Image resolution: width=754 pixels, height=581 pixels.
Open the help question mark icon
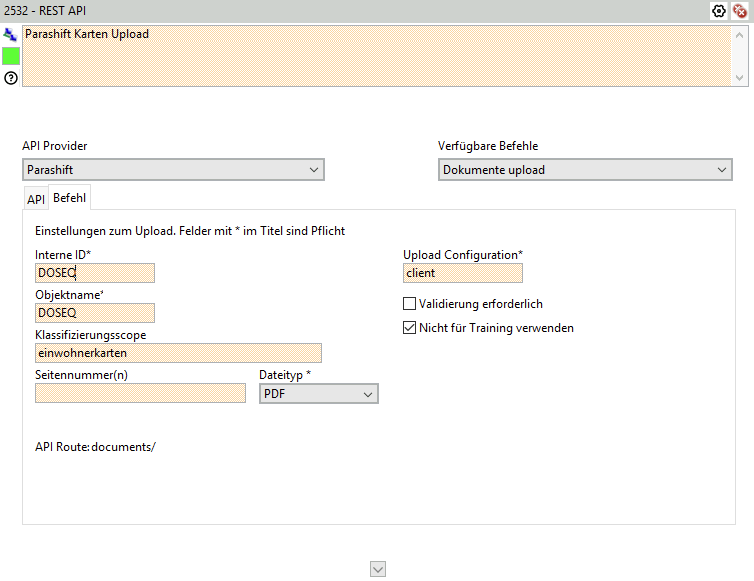(11, 77)
